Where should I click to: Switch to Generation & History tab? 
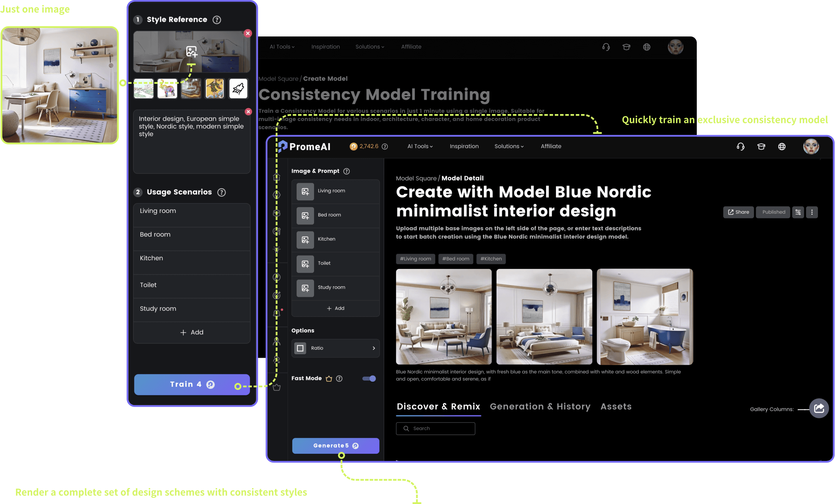pos(540,407)
